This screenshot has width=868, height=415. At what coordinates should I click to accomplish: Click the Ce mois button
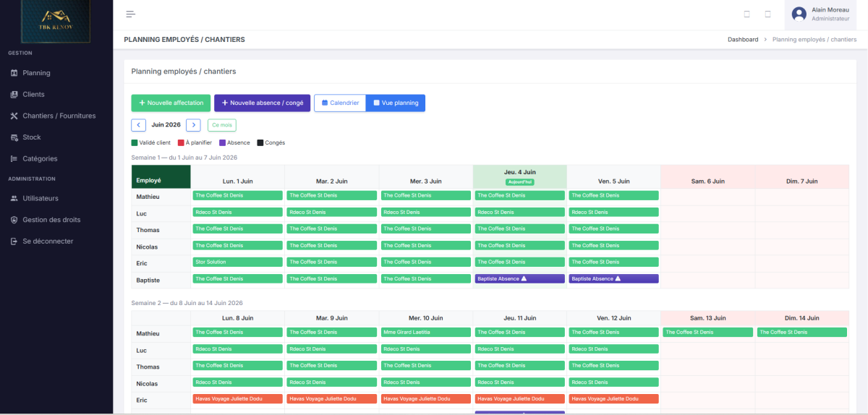[x=222, y=125]
